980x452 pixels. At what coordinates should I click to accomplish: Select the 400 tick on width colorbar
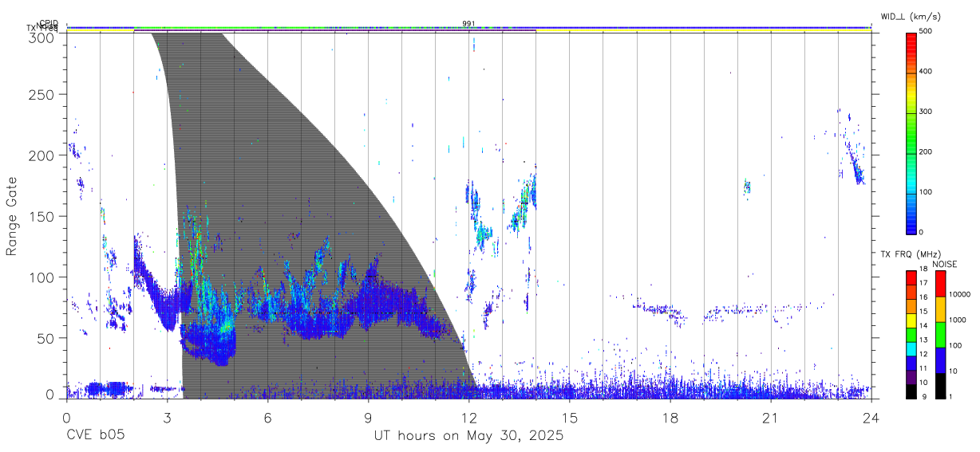[x=926, y=72]
